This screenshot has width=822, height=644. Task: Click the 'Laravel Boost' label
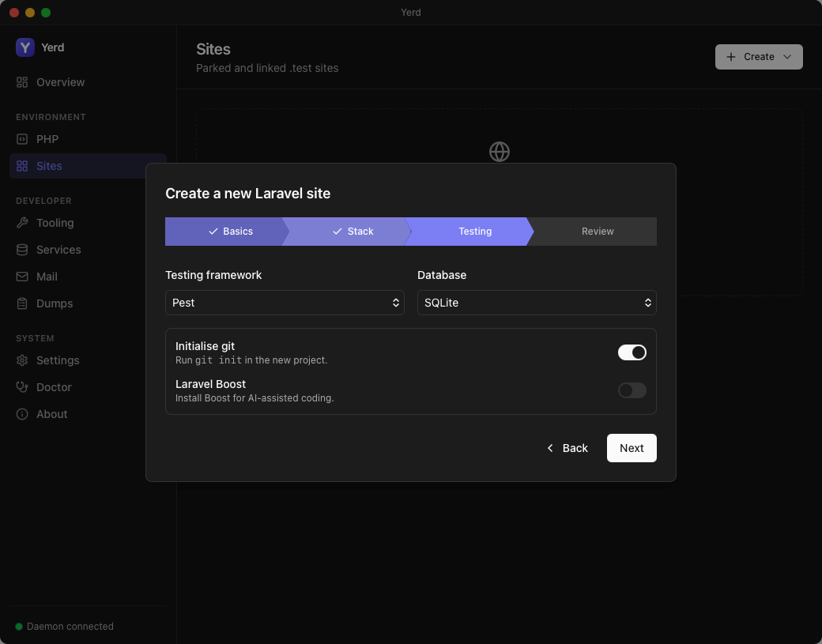click(x=210, y=384)
